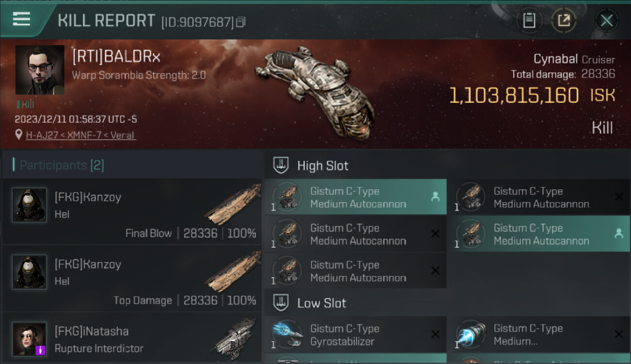Select Kanzoy's Top Damage entry
This screenshot has height=364, width=631.
point(132,279)
